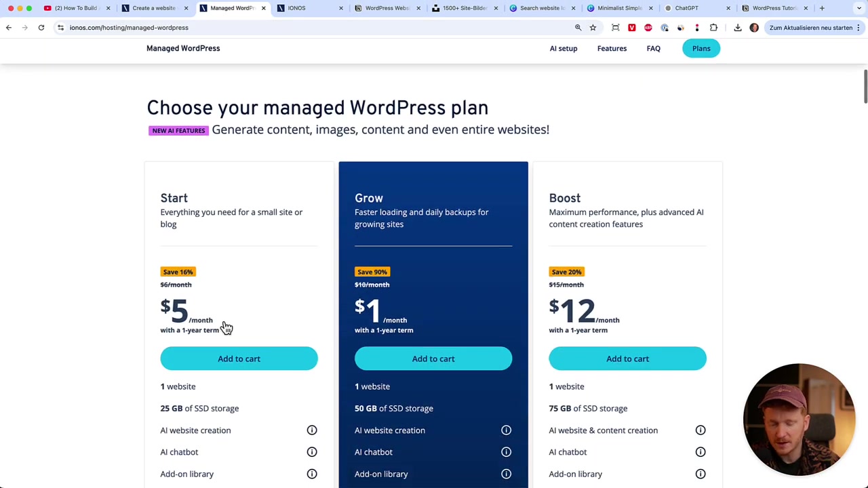The height and width of the screenshot is (488, 868).
Task: Open AI website & content creation info icon in Boost plan
Action: pyautogui.click(x=701, y=430)
